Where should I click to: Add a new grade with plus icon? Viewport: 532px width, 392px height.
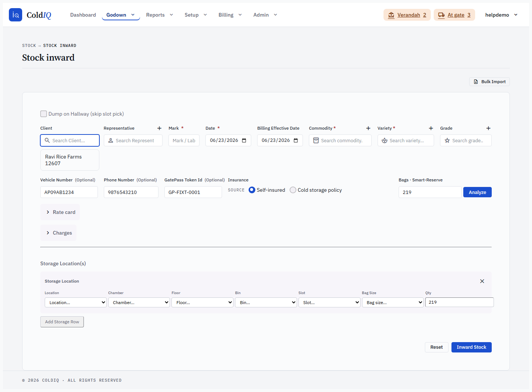point(488,128)
